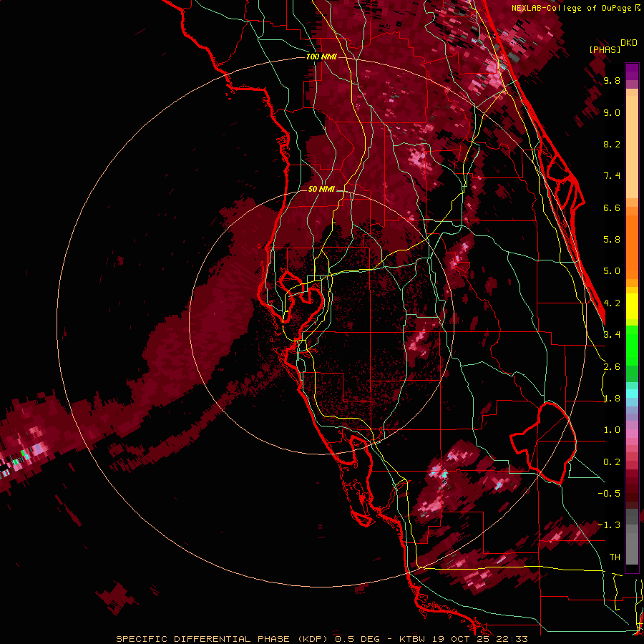Click the "TH" label on the scale

click(615, 557)
